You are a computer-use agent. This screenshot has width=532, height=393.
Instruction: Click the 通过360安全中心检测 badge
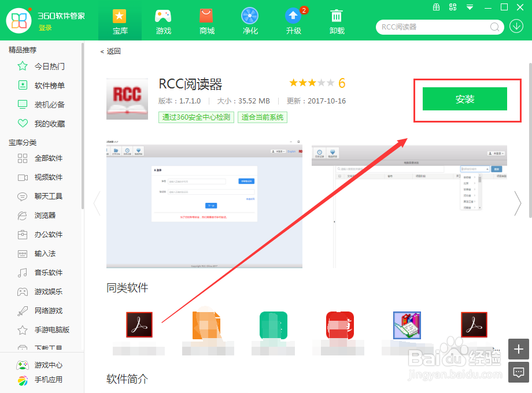pyautogui.click(x=196, y=117)
